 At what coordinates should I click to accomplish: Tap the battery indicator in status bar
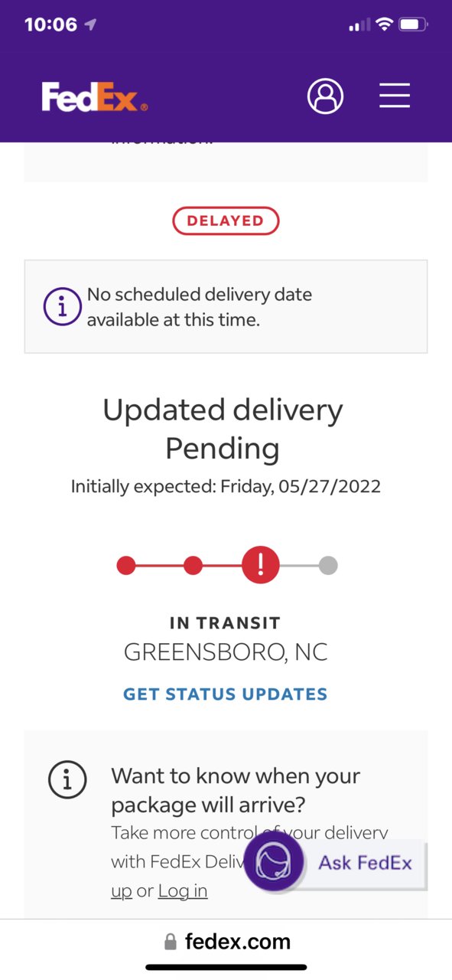[414, 24]
